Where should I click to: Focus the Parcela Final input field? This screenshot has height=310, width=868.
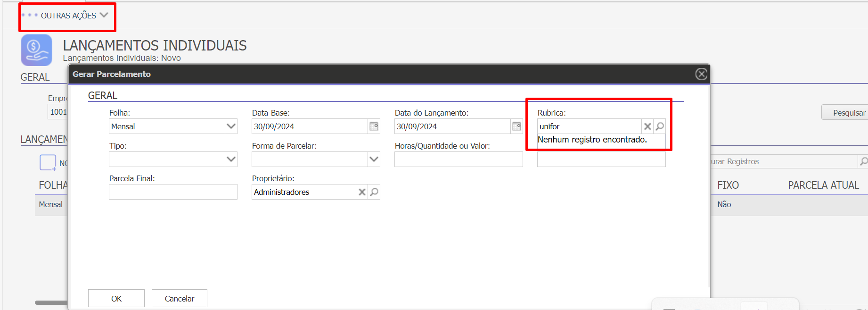click(173, 192)
